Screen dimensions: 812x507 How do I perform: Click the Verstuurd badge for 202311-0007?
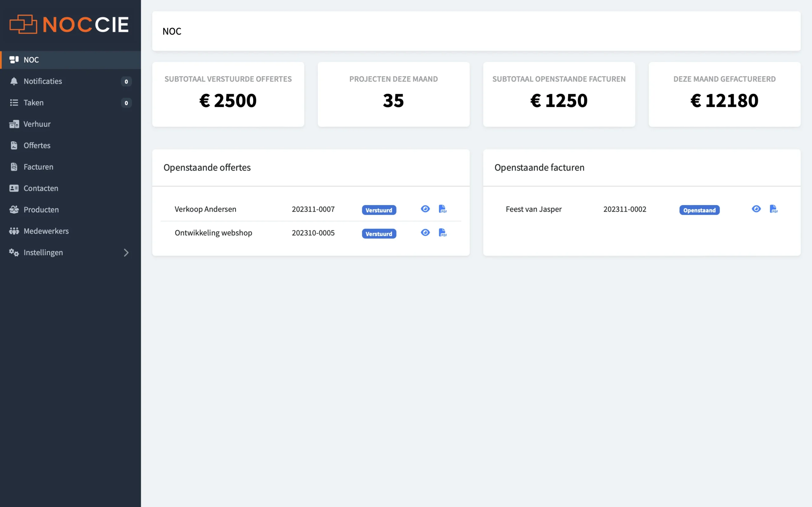pyautogui.click(x=379, y=210)
